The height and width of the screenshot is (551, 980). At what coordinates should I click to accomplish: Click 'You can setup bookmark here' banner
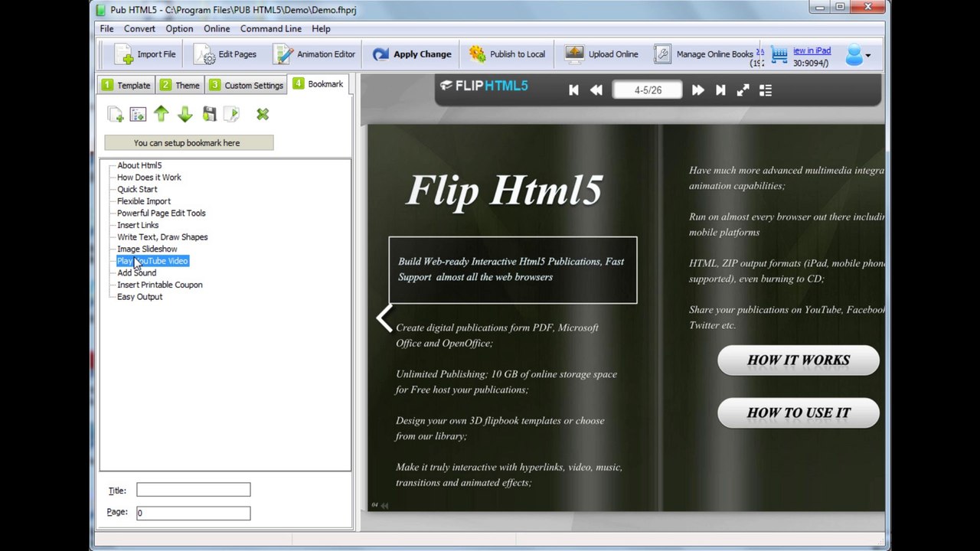(188, 142)
